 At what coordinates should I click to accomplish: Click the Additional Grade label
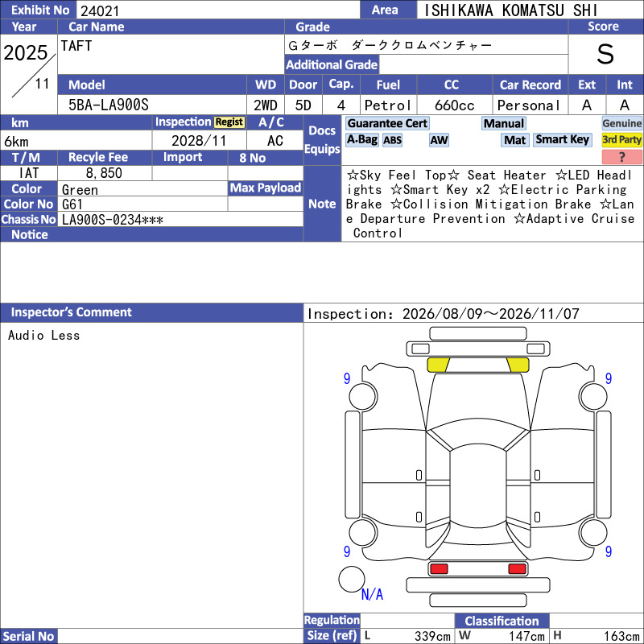click(x=332, y=64)
